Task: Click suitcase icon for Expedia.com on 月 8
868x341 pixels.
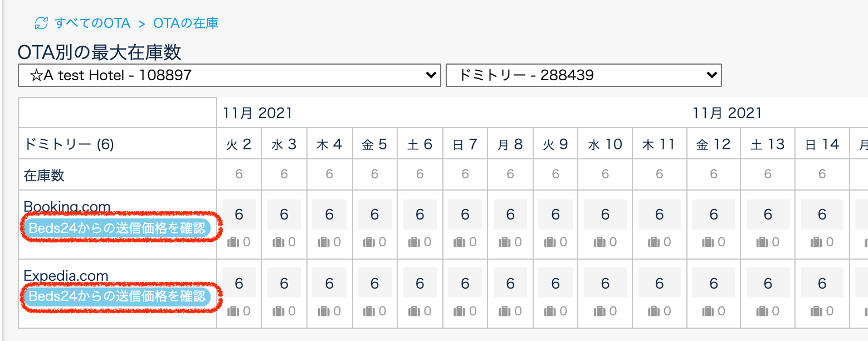Action: click(504, 311)
